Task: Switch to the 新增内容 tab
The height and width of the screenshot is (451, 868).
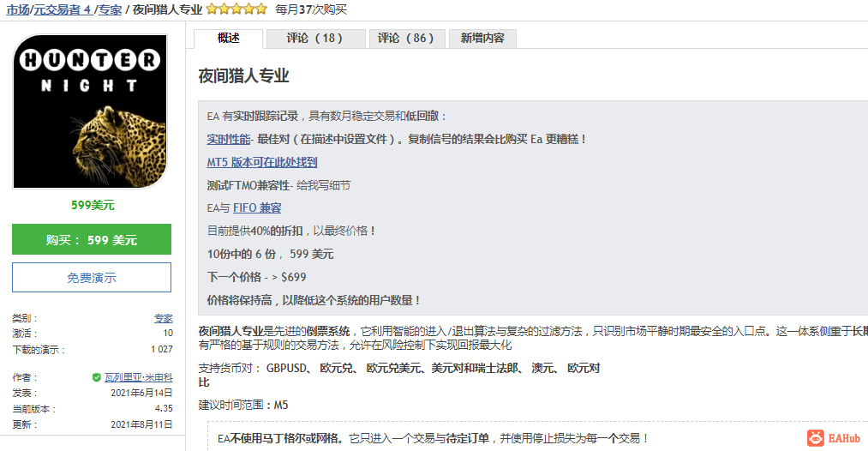Action: point(482,39)
